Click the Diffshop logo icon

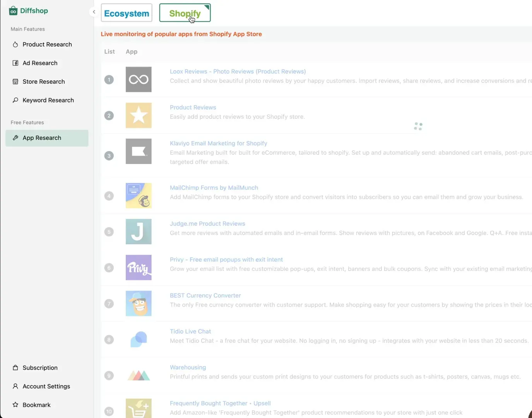[13, 10]
